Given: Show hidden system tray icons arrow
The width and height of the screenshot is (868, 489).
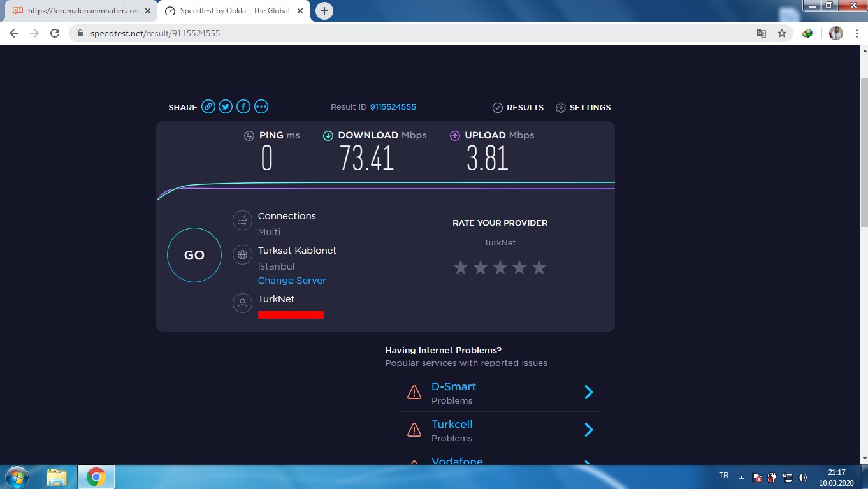Looking at the screenshot, I should (x=741, y=477).
